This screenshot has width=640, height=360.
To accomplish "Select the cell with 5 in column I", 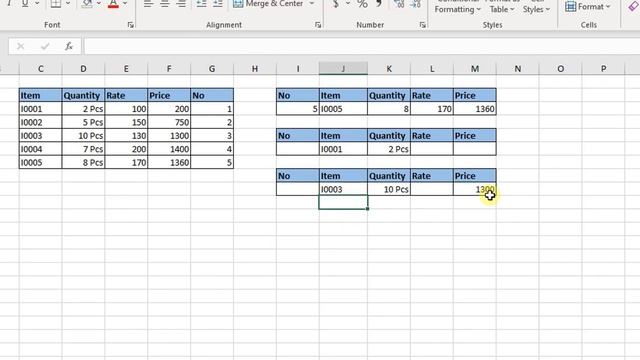I will (298, 109).
